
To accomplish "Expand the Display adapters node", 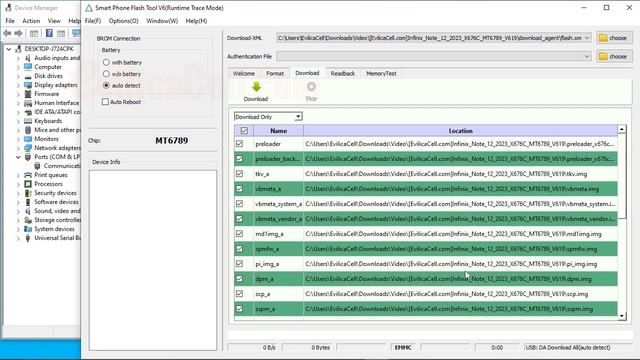I will click(x=18, y=85).
